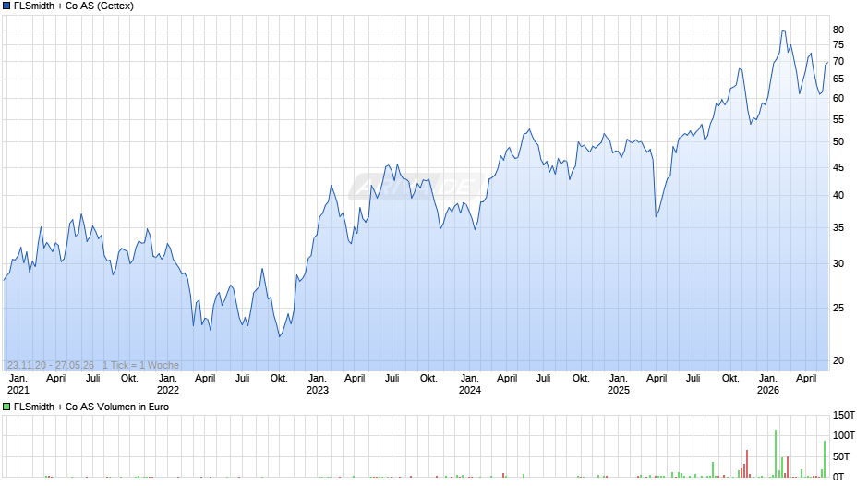The image size is (868, 486).
Task: Click the 75 price axis label
Action: click(838, 45)
